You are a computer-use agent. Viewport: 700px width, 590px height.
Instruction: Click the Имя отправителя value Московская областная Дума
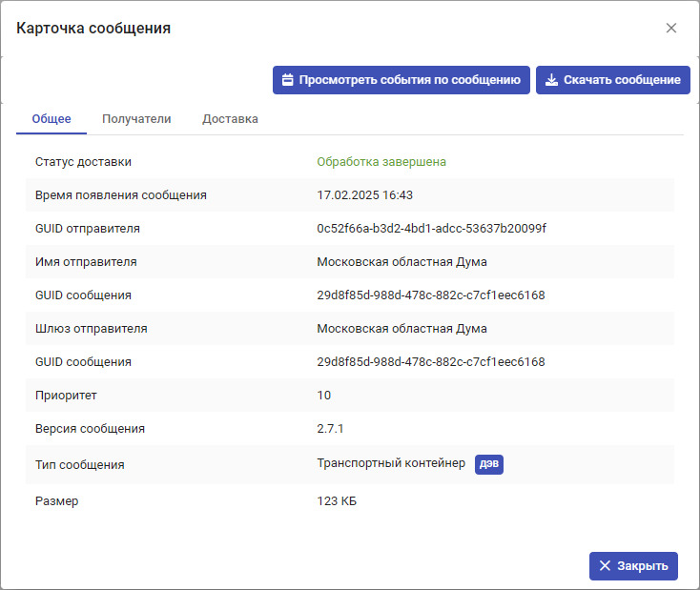click(401, 262)
